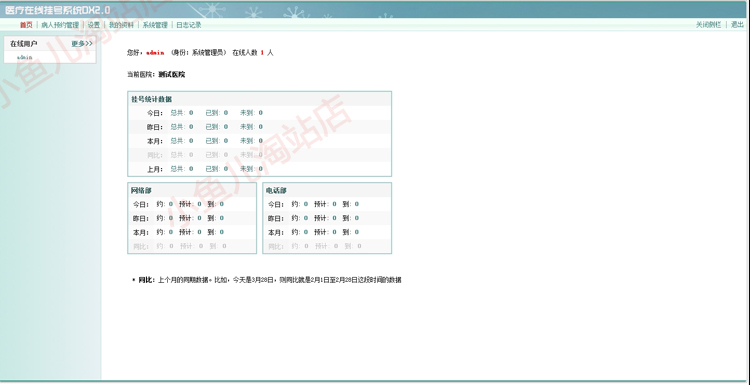The image size is (750, 385).
Task: Open the 我的资料 menu
Action: 121,25
